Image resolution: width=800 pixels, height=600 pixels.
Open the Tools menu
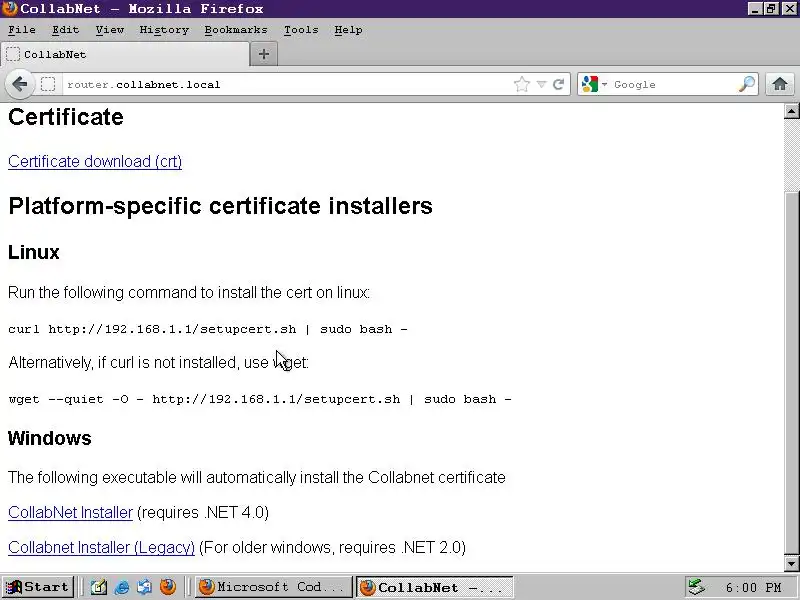[301, 30]
